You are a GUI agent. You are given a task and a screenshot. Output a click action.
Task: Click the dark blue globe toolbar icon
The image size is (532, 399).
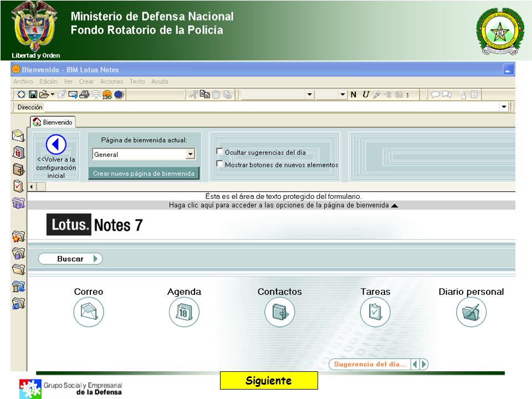(x=119, y=94)
